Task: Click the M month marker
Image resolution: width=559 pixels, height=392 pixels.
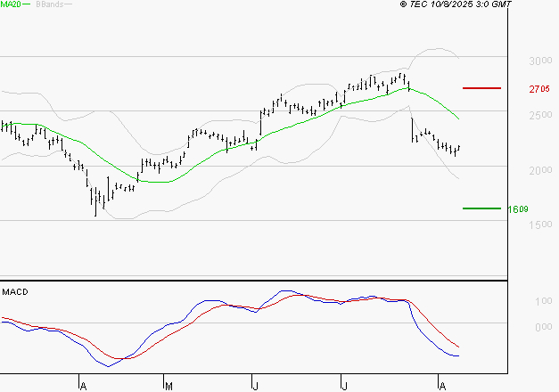Action: coord(169,387)
